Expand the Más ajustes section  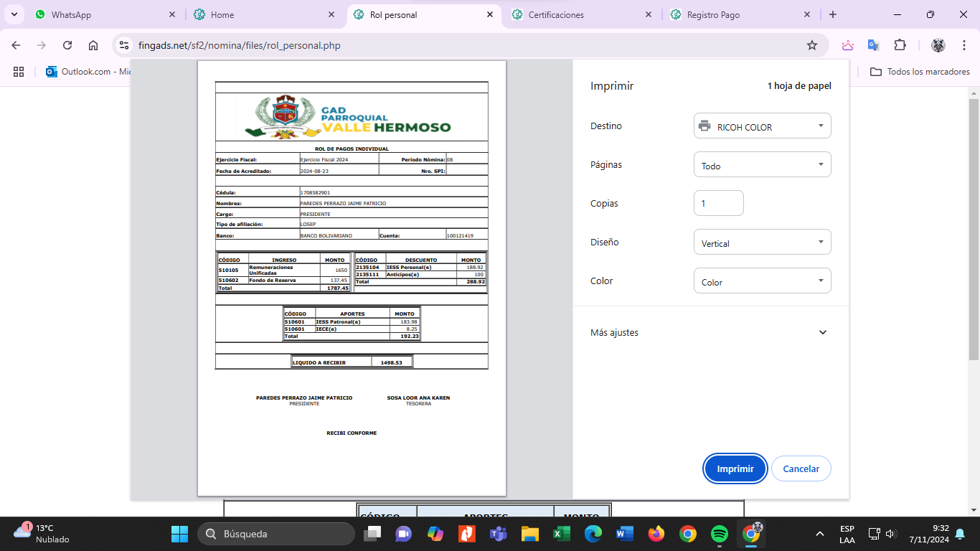[822, 333]
